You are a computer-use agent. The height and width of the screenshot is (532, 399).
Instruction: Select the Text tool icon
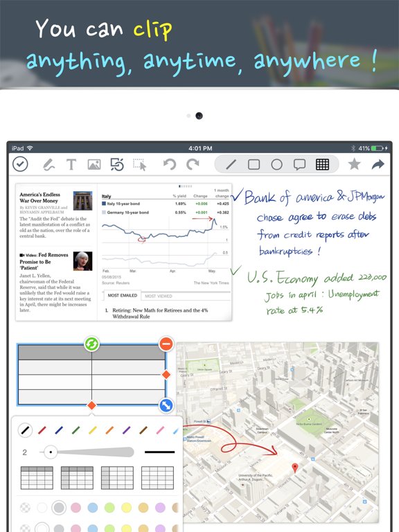point(71,165)
